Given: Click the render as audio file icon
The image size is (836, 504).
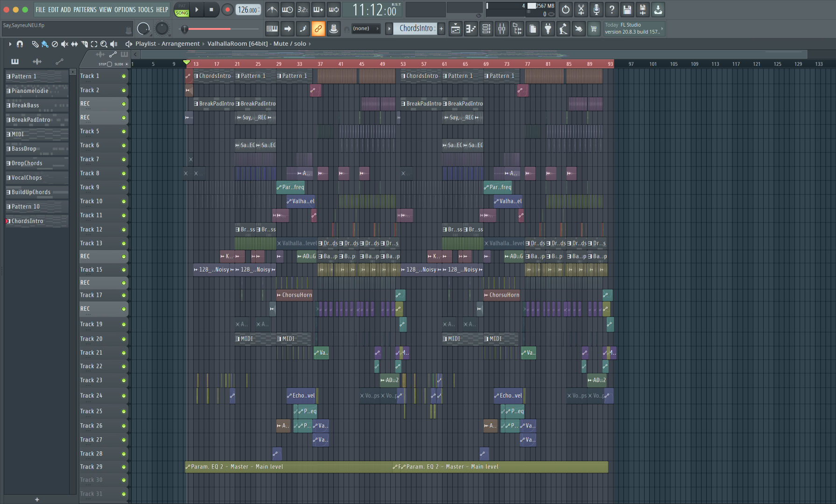Looking at the screenshot, I should [x=642, y=9].
